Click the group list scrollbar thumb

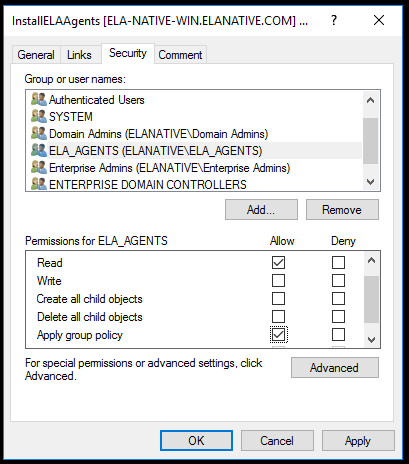370,141
